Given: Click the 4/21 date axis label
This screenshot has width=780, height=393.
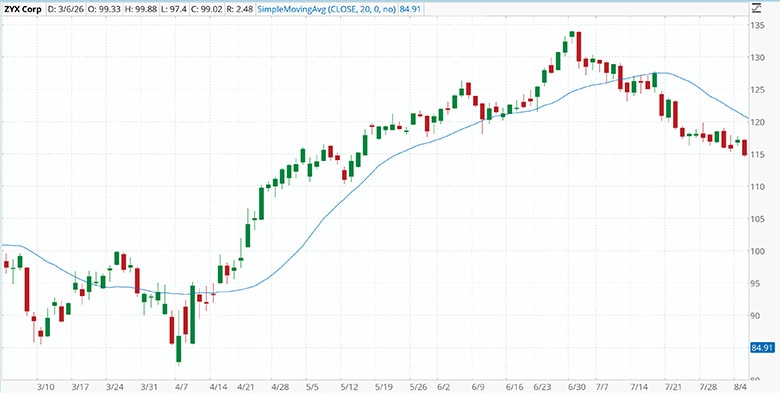Looking at the screenshot, I should pos(246,387).
